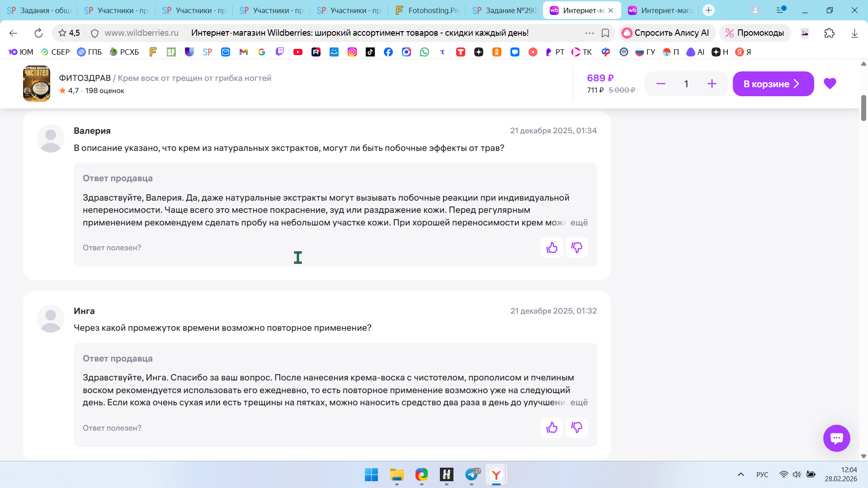The image size is (868, 488).
Task: Reload the page
Action: (38, 33)
